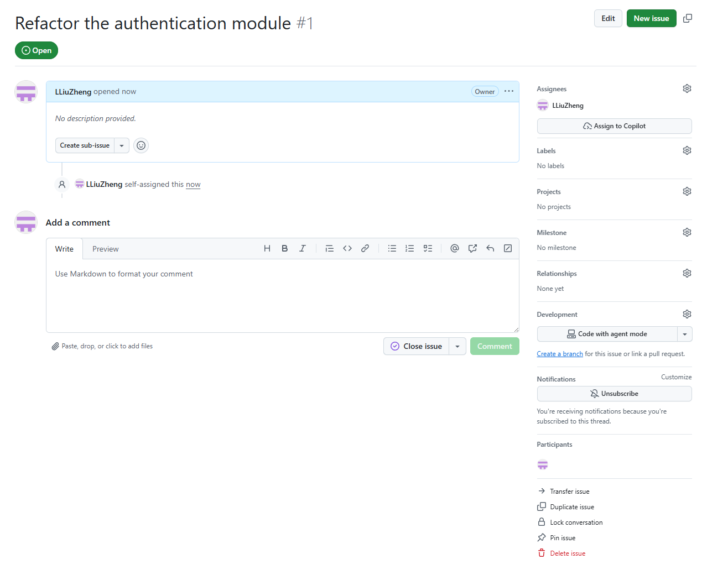This screenshot has width=728, height=580.
Task: Select the Write tab
Action: (x=64, y=249)
